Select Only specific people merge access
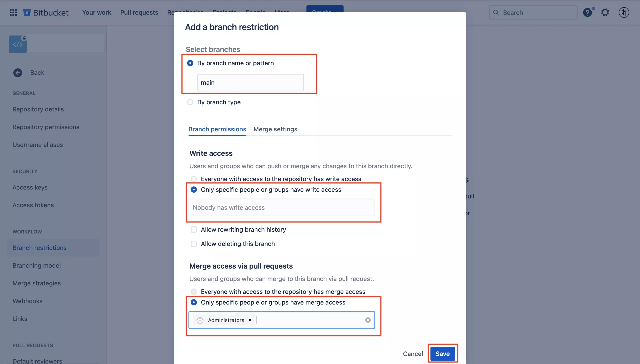 [x=193, y=303]
